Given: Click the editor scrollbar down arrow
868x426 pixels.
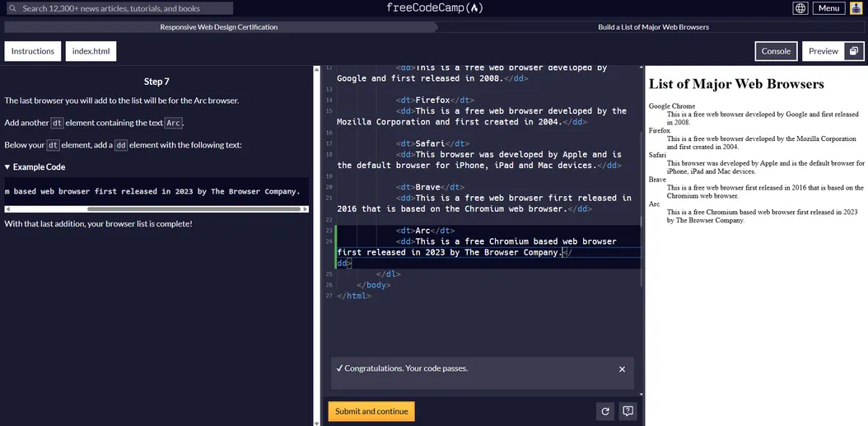Looking at the screenshot, I should pyautogui.click(x=317, y=422).
